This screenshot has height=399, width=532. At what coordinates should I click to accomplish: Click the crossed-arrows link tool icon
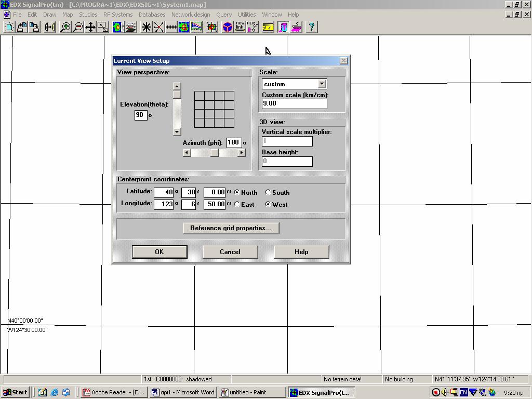tap(159, 27)
